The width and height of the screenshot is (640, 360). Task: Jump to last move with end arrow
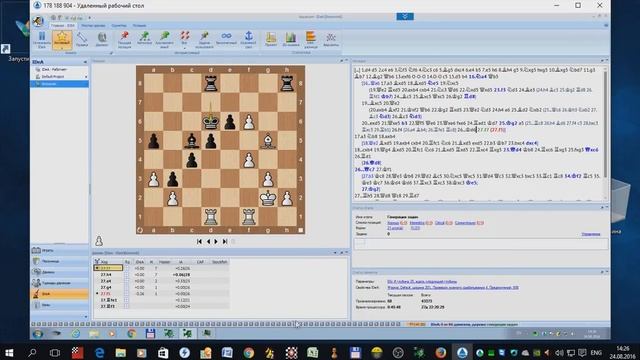coord(225,241)
